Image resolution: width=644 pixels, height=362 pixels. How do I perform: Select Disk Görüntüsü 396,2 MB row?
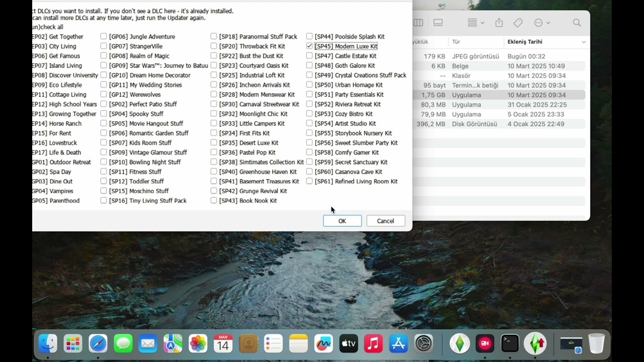coord(499,124)
